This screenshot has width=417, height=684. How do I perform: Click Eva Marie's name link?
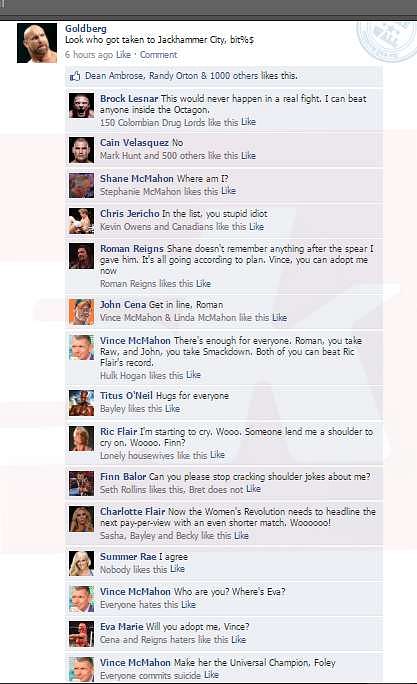121,627
